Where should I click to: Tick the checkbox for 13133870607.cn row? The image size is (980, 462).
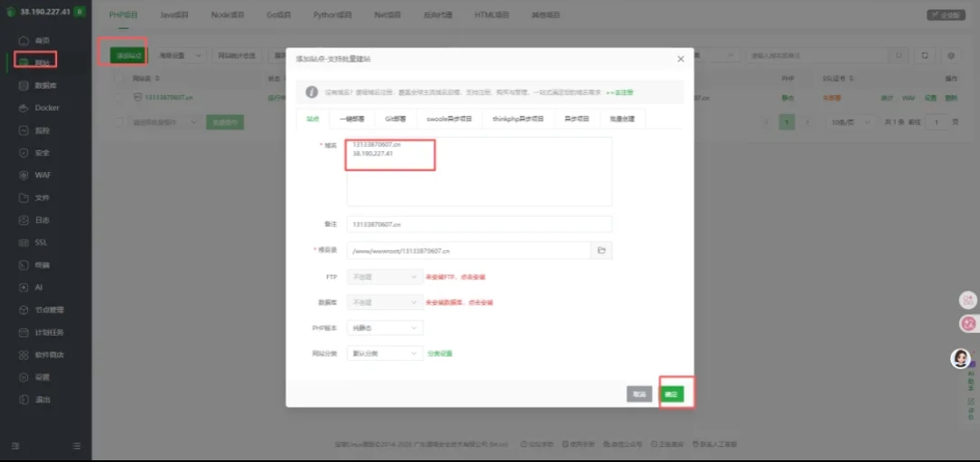tap(119, 98)
